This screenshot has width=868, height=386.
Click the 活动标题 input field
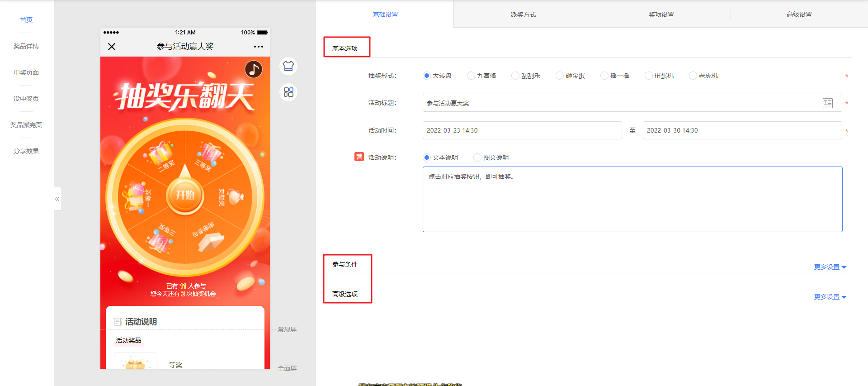632,103
